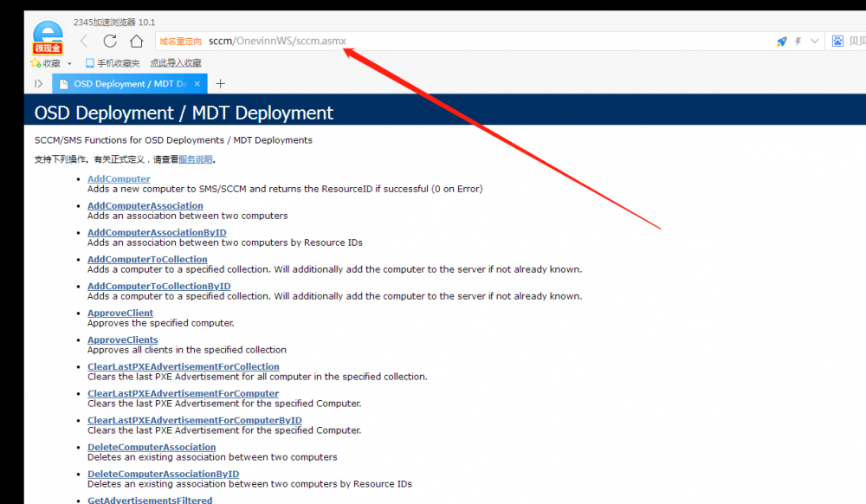Open a new tab with plus button
This screenshot has height=504, width=866.
coord(220,84)
